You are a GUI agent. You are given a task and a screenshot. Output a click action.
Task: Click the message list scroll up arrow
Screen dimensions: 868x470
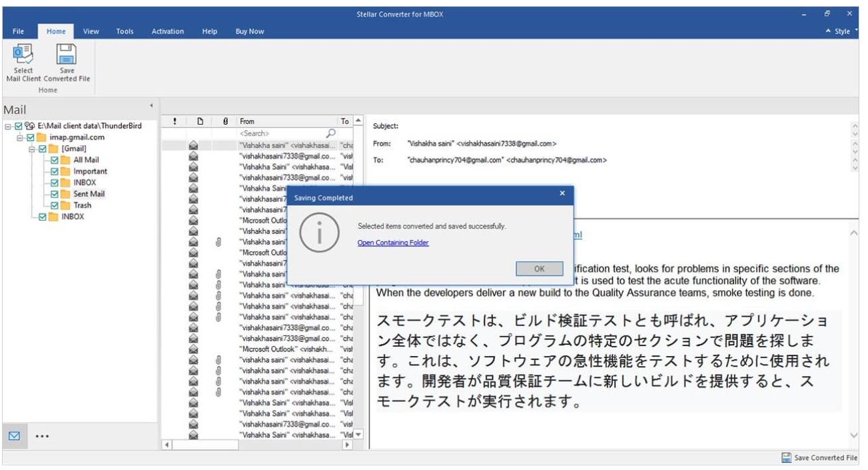pos(359,121)
